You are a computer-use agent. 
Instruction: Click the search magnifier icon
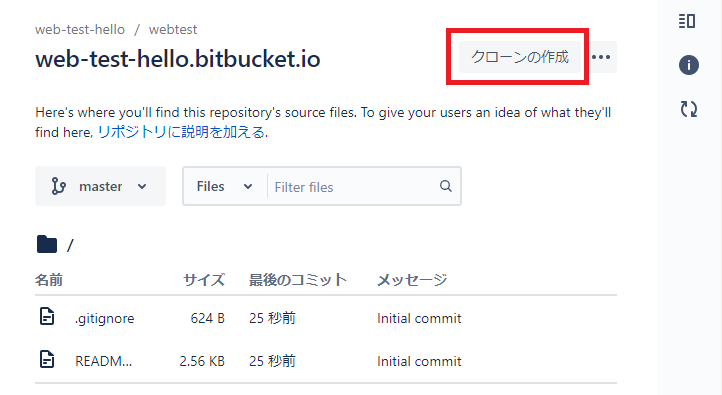(446, 186)
